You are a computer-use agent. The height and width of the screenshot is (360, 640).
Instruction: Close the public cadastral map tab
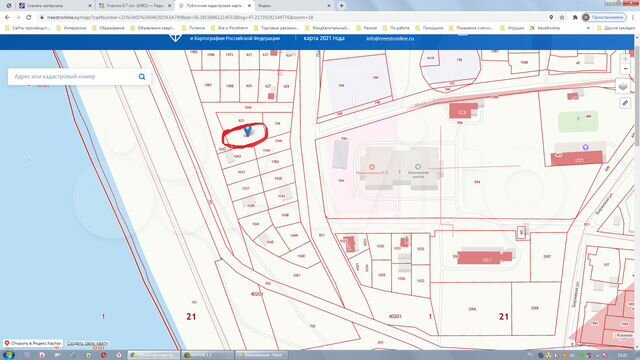point(249,6)
